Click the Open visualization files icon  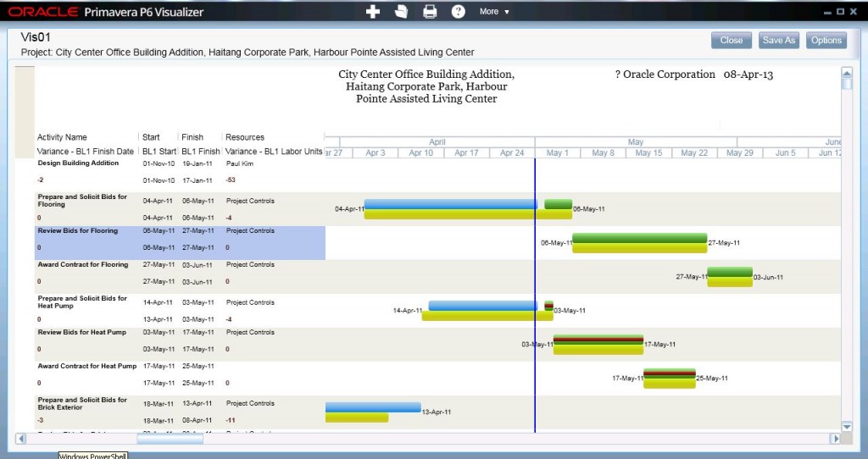pos(401,12)
